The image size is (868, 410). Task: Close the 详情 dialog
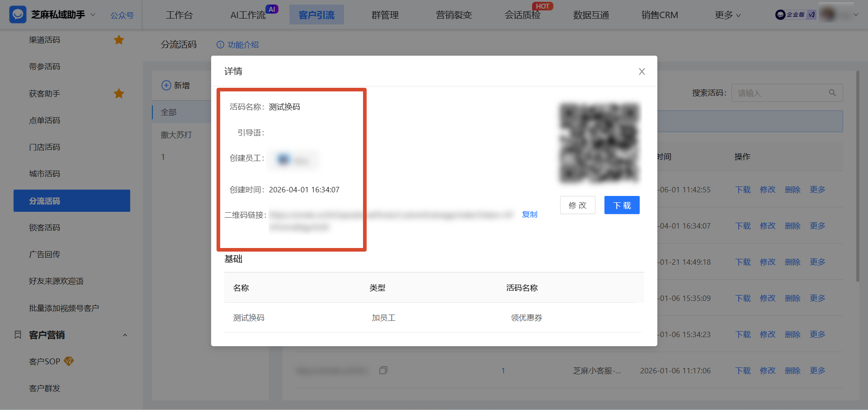[x=642, y=72]
